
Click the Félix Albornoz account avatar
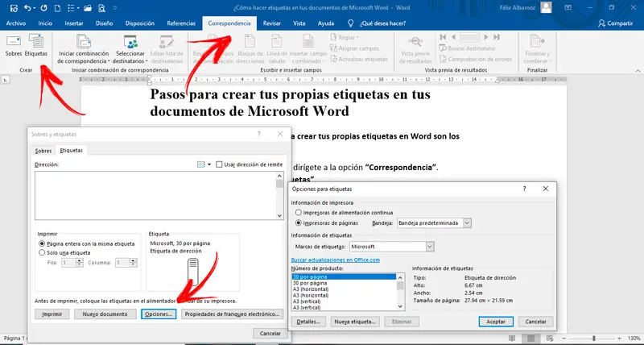point(546,7)
